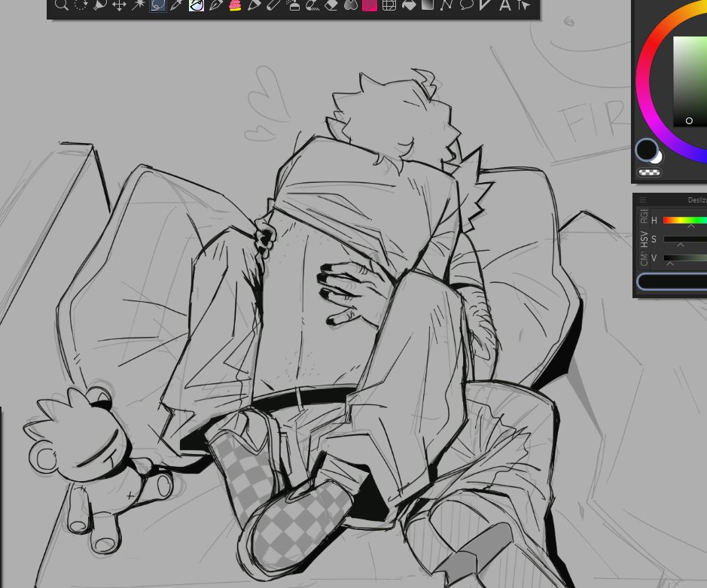This screenshot has width=707, height=588.
Task: Click the current color bar below the sliders
Action: click(x=672, y=282)
